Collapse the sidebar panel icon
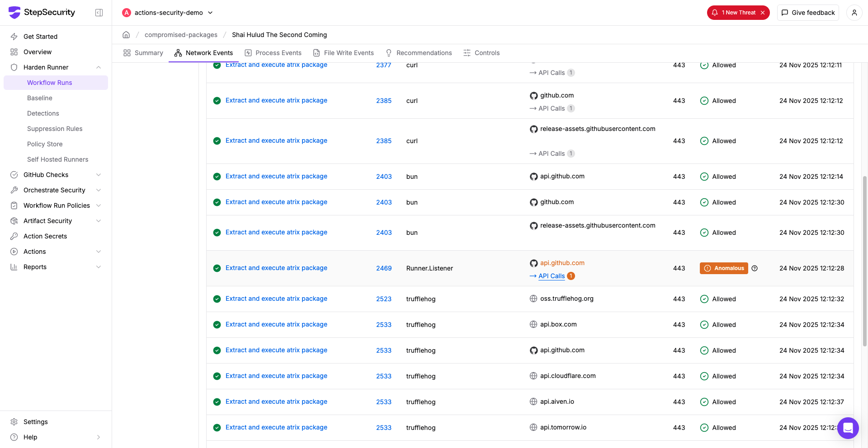Screen dimensions: 868x448 click(x=99, y=13)
